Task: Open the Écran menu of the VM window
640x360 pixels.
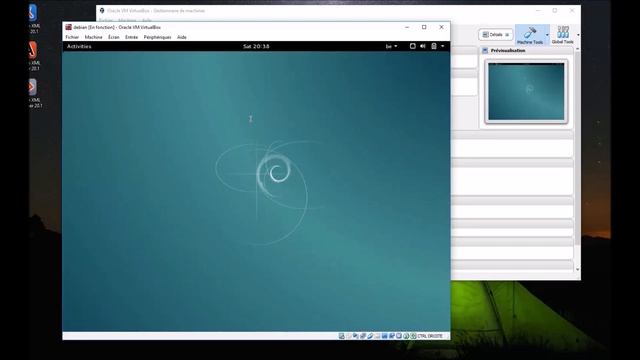Action: [113, 37]
